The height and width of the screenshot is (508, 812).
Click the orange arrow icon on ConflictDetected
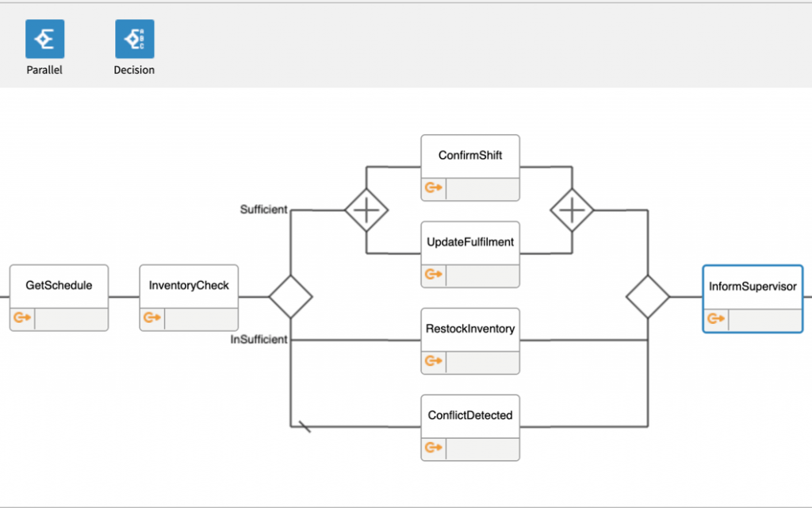[x=433, y=447]
